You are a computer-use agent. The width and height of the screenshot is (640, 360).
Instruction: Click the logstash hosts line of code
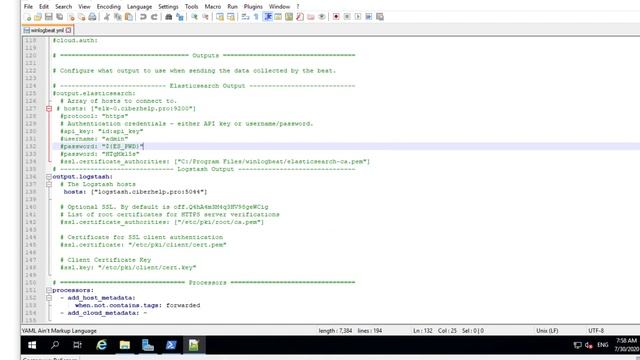[x=136, y=192]
